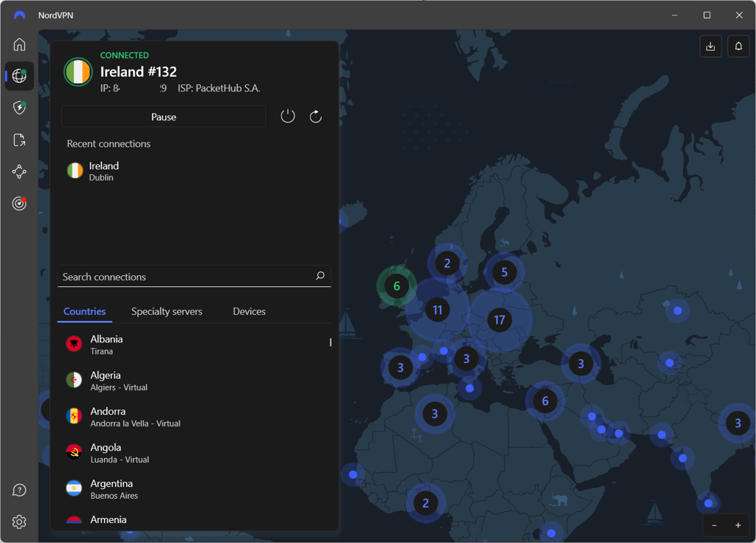This screenshot has width=756, height=543.
Task: Connect to Argentina Buenos Aires
Action: tap(193, 489)
